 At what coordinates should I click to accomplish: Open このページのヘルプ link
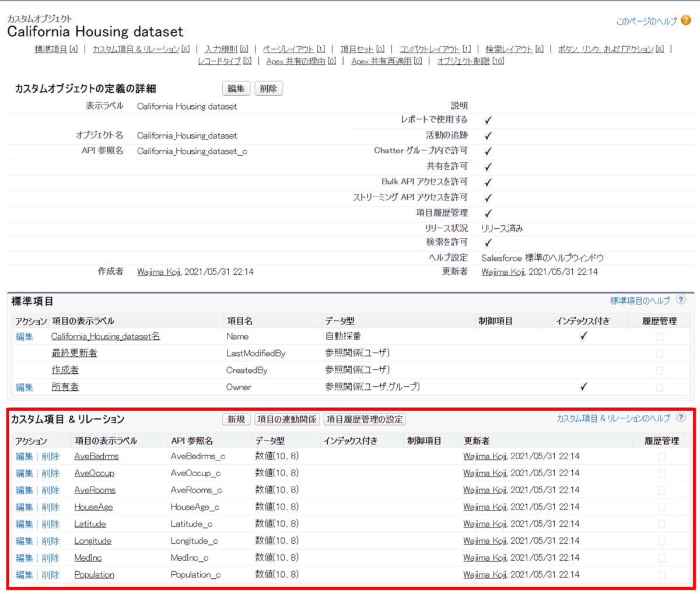click(x=646, y=21)
